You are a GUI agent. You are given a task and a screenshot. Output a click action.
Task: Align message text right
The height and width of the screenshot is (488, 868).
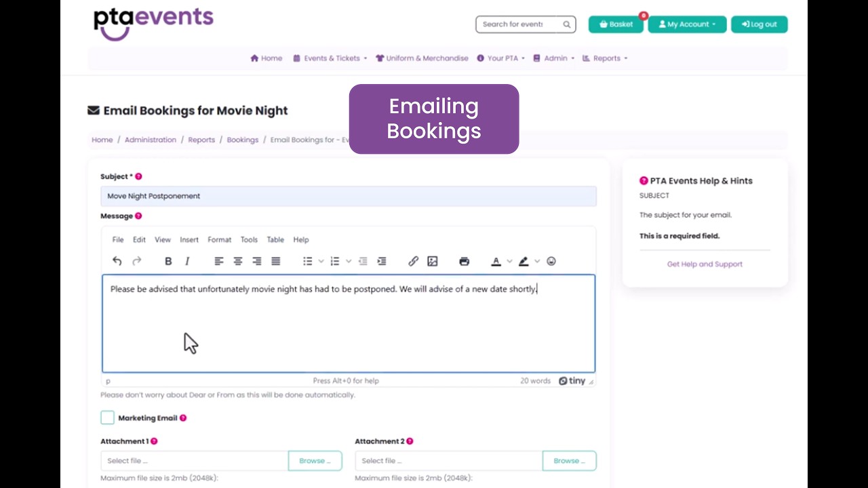(257, 261)
